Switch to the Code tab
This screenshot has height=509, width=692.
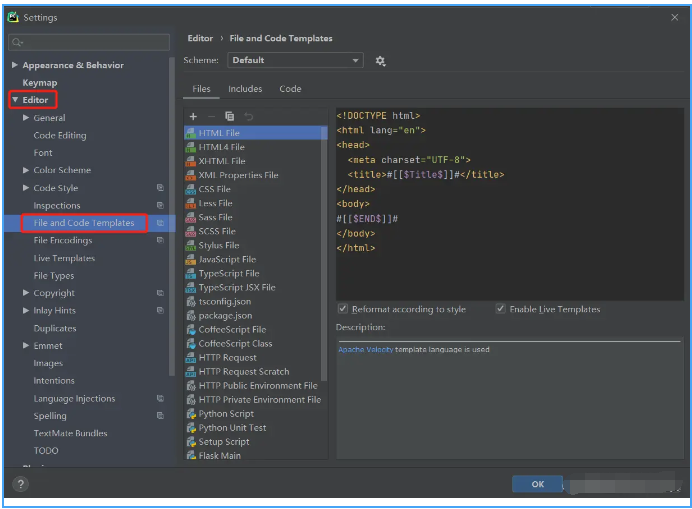click(x=290, y=89)
